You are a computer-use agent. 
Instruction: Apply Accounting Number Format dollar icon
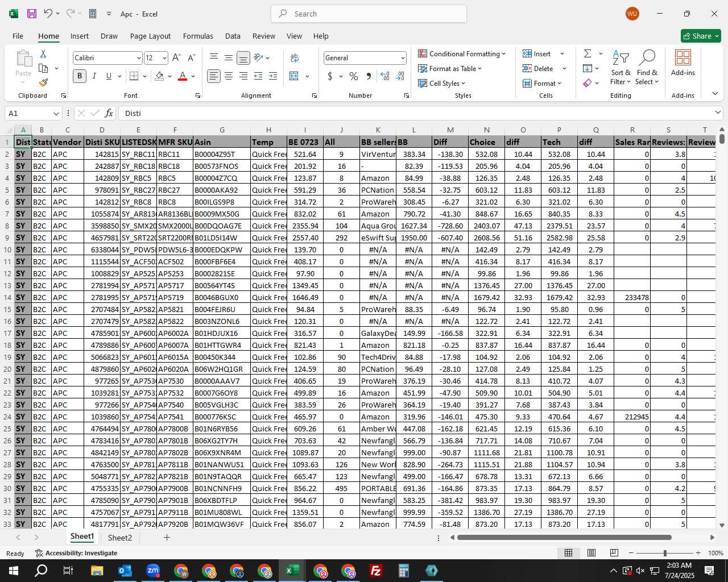330,76
